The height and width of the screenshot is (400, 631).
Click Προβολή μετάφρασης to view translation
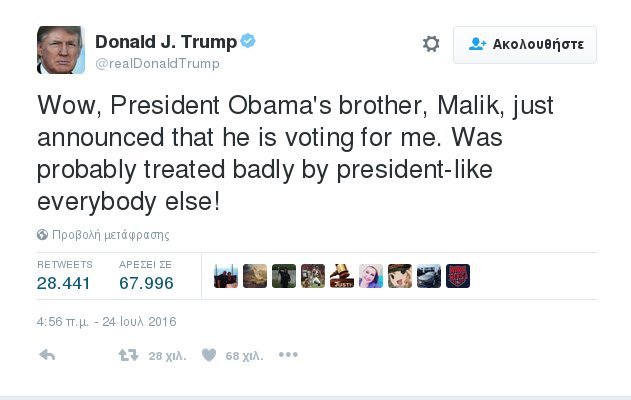click(x=110, y=235)
